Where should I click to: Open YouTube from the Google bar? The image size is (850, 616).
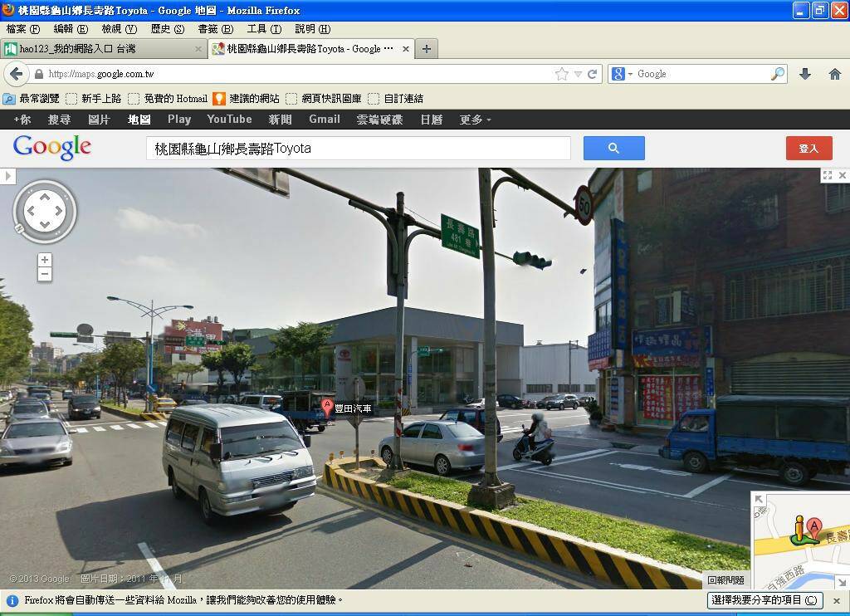[229, 120]
